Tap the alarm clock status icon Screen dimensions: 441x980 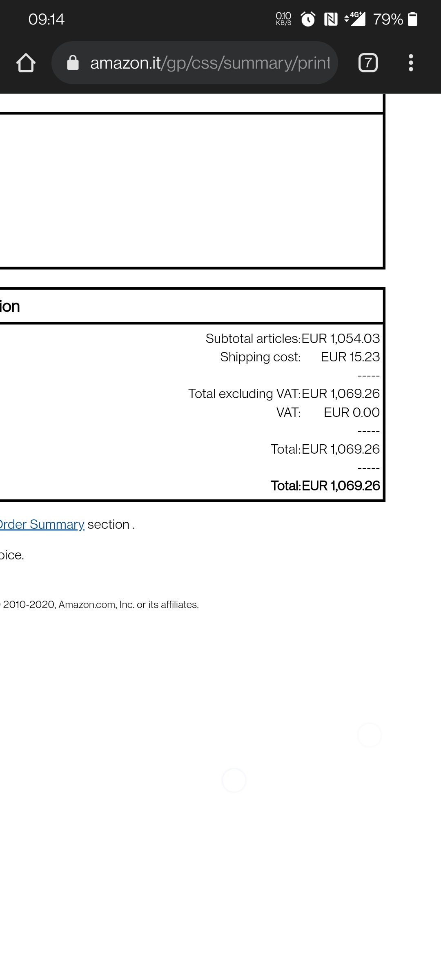click(308, 19)
